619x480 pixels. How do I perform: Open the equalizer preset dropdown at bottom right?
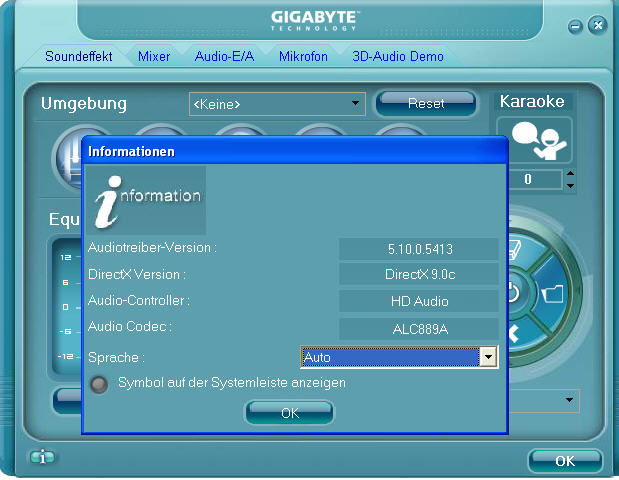(569, 400)
